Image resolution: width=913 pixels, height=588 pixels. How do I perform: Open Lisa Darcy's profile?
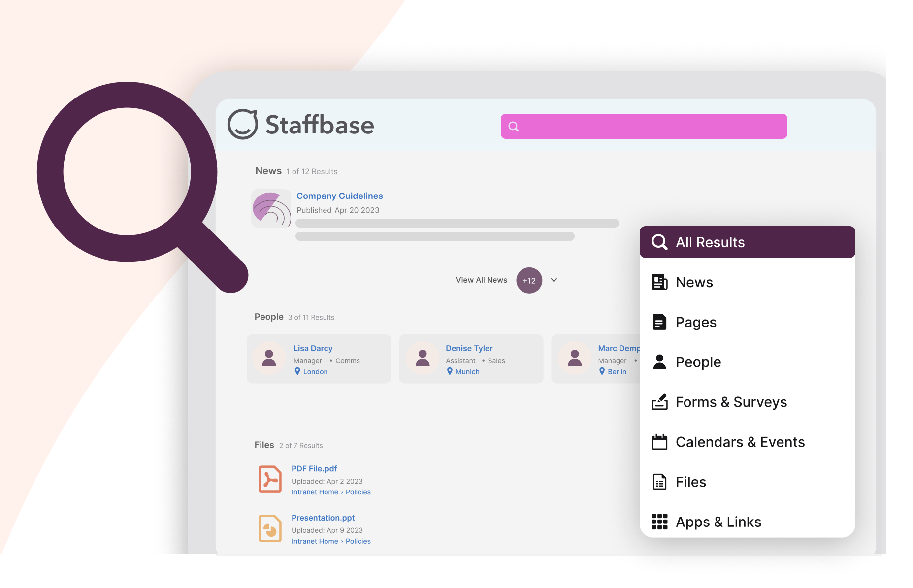coord(313,348)
